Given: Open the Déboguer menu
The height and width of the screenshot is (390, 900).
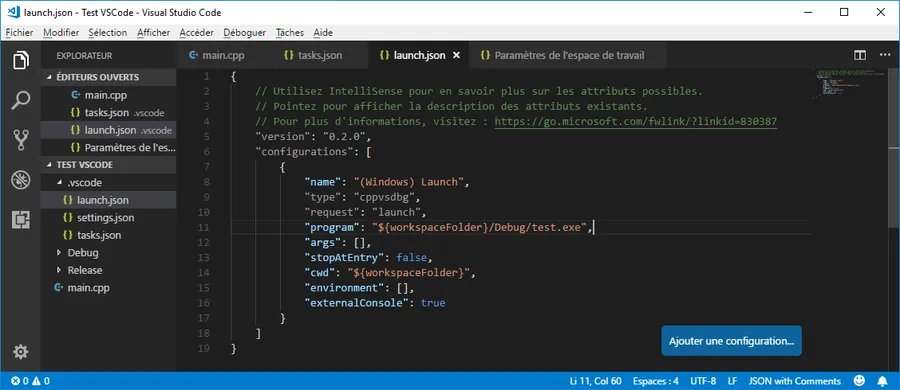Looking at the screenshot, I should [245, 33].
